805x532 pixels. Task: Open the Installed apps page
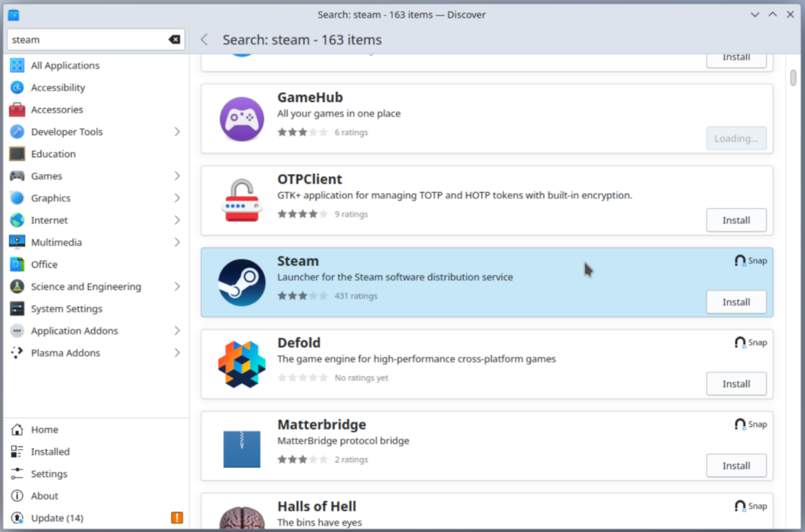pyautogui.click(x=50, y=451)
